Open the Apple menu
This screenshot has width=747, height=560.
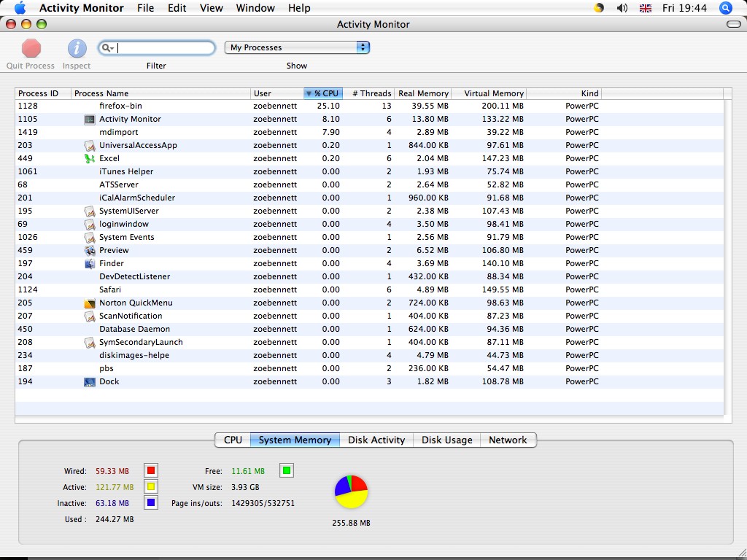point(20,7)
